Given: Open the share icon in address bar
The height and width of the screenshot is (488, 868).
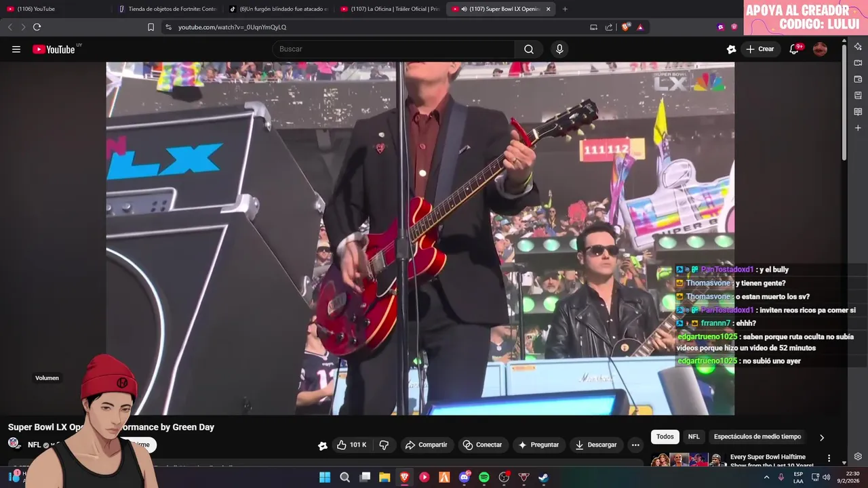Looking at the screenshot, I should click(x=609, y=27).
